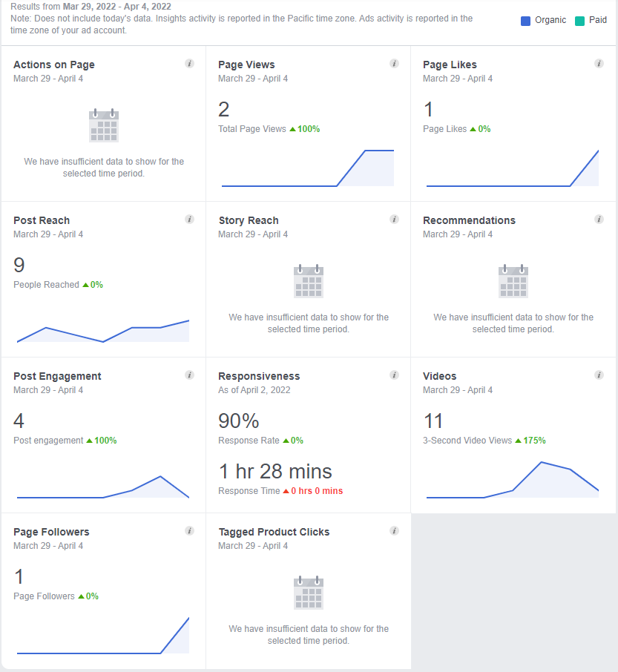Click the info icon on Actions on Page
The image size is (618, 672).
[189, 64]
